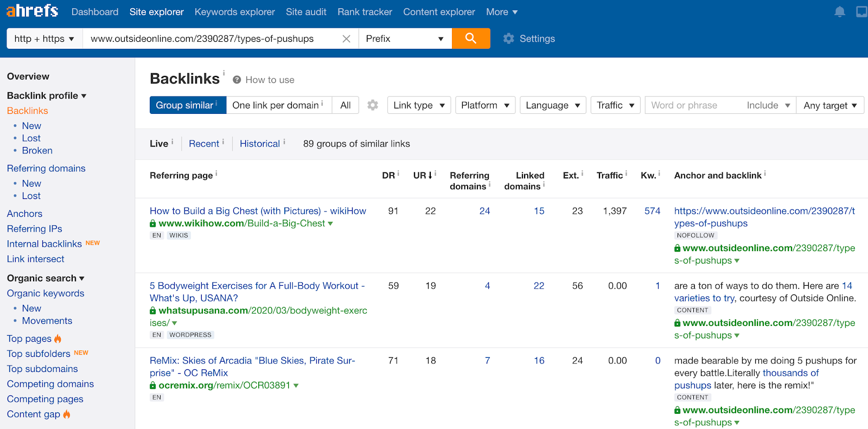Screen dimensions: 868x429
Task: Click the info icon next to Backlinks title
Action: coord(224,73)
